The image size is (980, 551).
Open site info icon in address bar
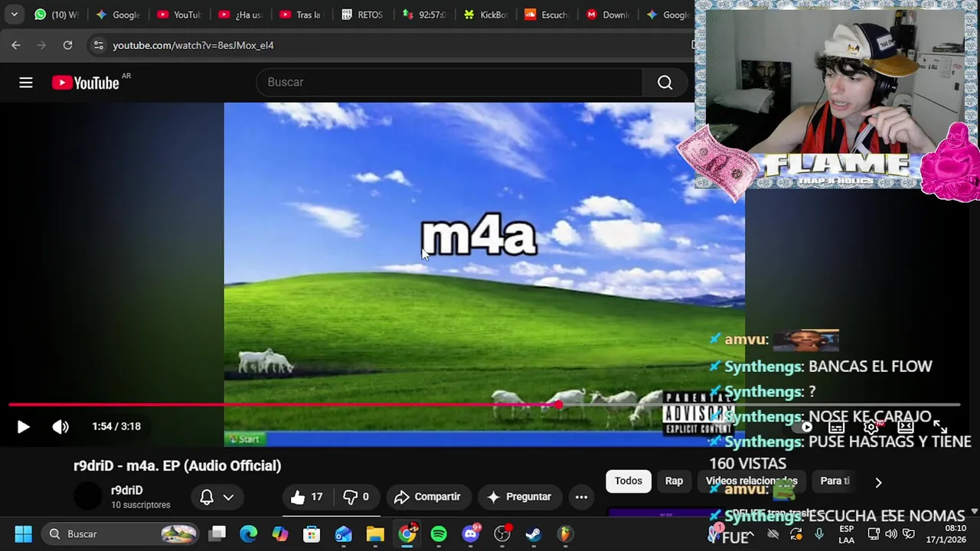coord(98,45)
